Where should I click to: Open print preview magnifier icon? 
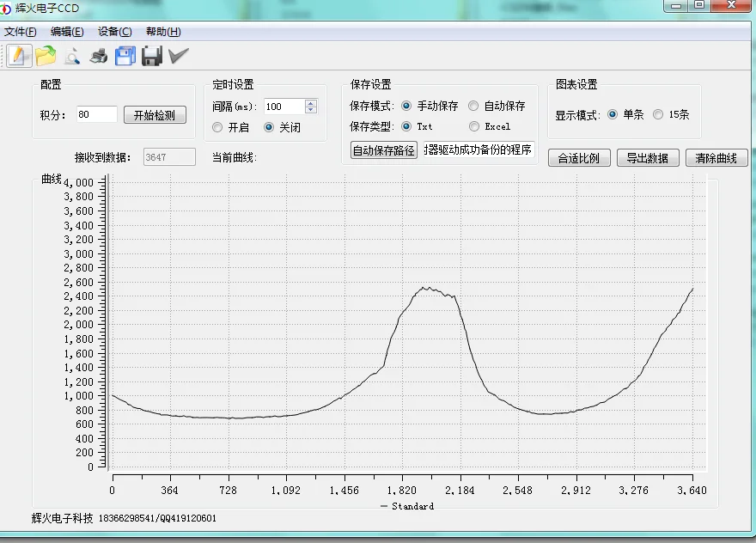[x=72, y=56]
